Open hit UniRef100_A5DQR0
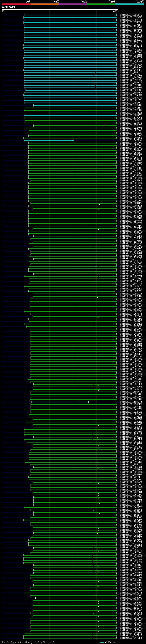 click(131, 382)
